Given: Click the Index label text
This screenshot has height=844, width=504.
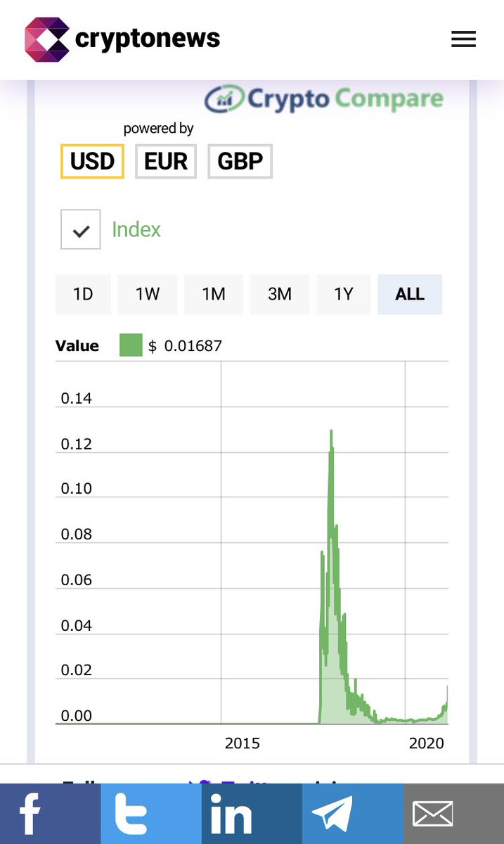Looking at the screenshot, I should (x=136, y=229).
